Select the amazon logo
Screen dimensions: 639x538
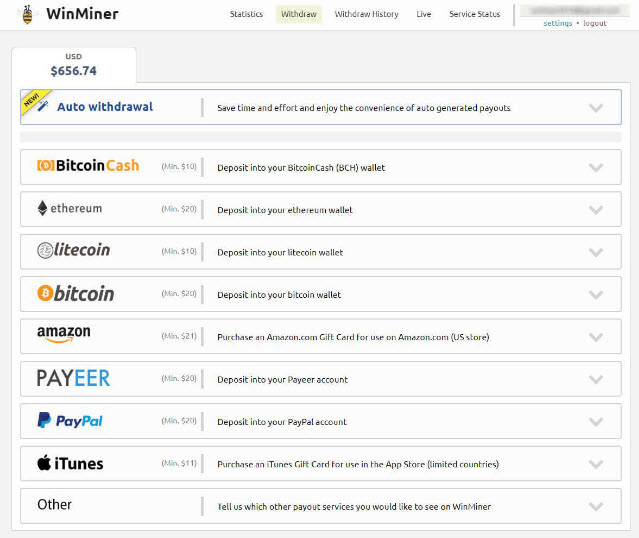point(64,334)
